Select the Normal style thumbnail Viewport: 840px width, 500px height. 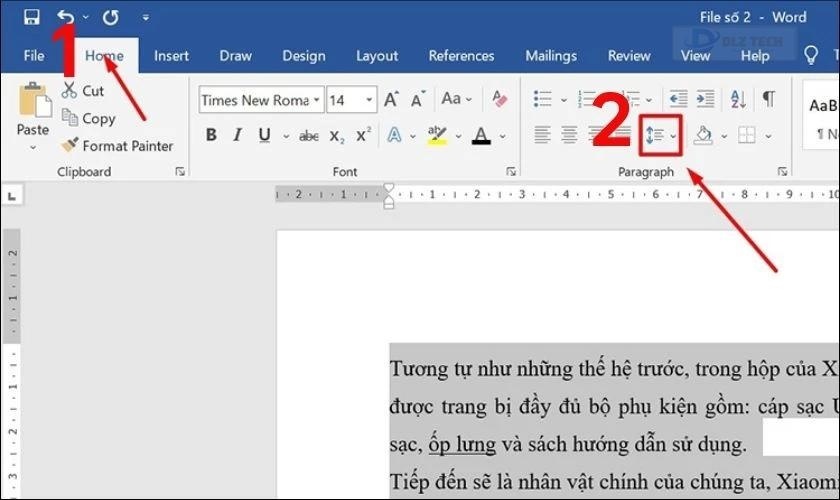822,115
